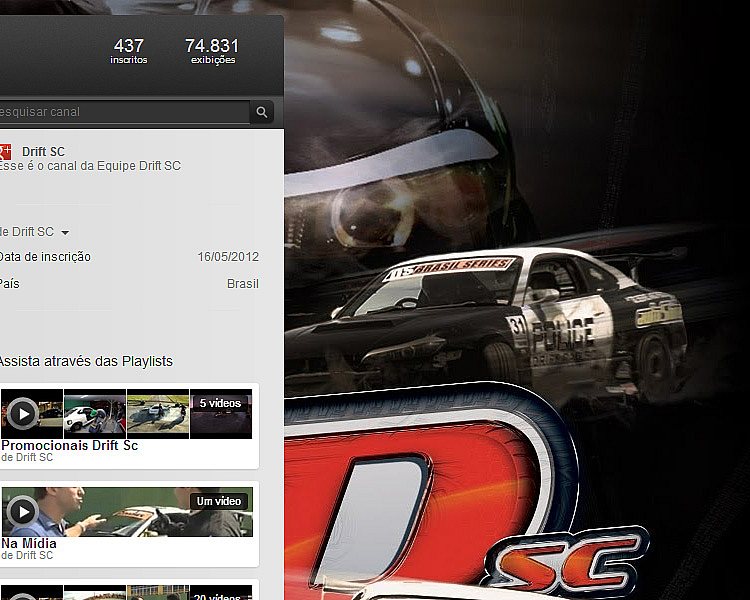The height and width of the screenshot is (600, 750).
Task: Open third thumbnail in Promocionais playlist
Action: coord(158,414)
